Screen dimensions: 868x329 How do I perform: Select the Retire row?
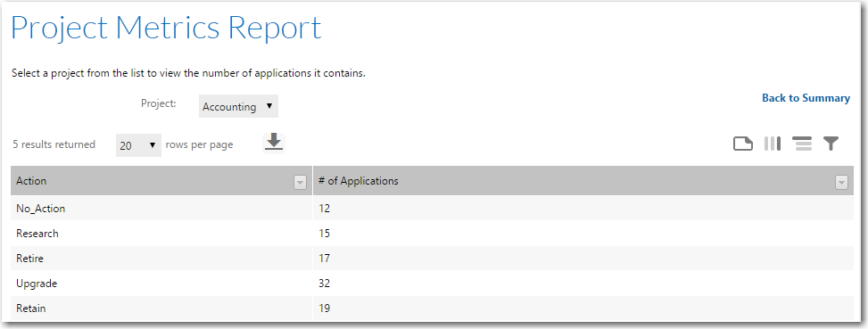coord(432,259)
